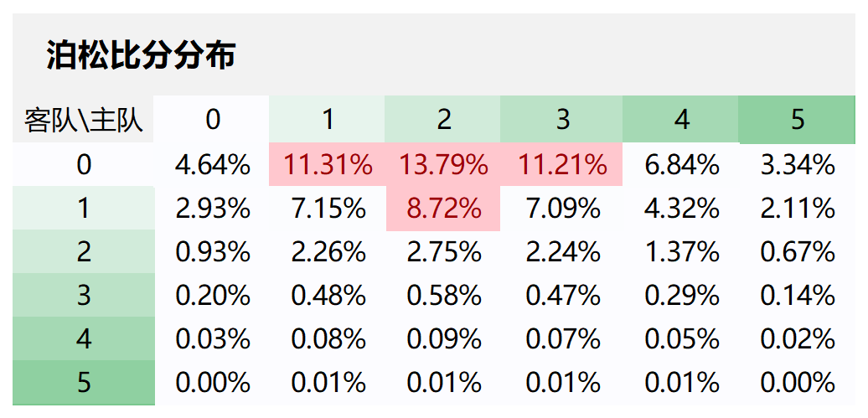Select the 0.58% cell
Viewport: 868px width, 418px height.
(x=443, y=296)
